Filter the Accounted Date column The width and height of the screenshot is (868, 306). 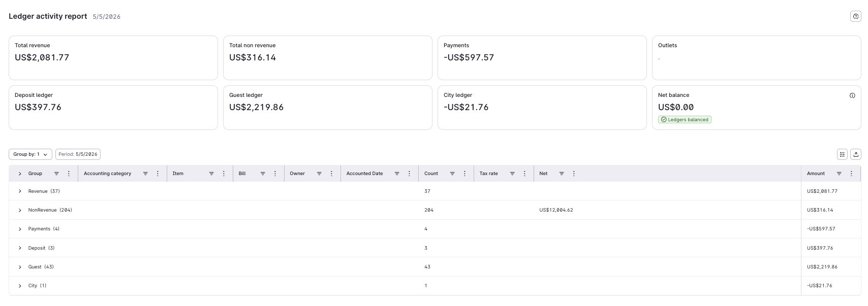tap(397, 174)
